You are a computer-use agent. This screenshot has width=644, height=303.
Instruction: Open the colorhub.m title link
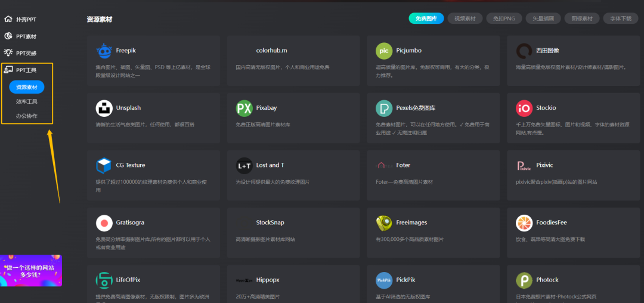tap(271, 51)
